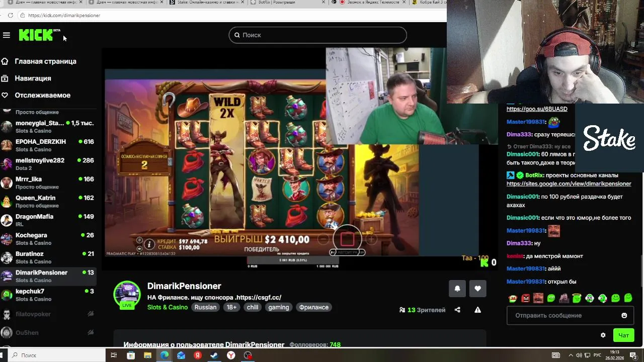The image size is (644, 362).
Task: Open EPOHA_DERZKIH channel in sidebar
Action: [48, 145]
